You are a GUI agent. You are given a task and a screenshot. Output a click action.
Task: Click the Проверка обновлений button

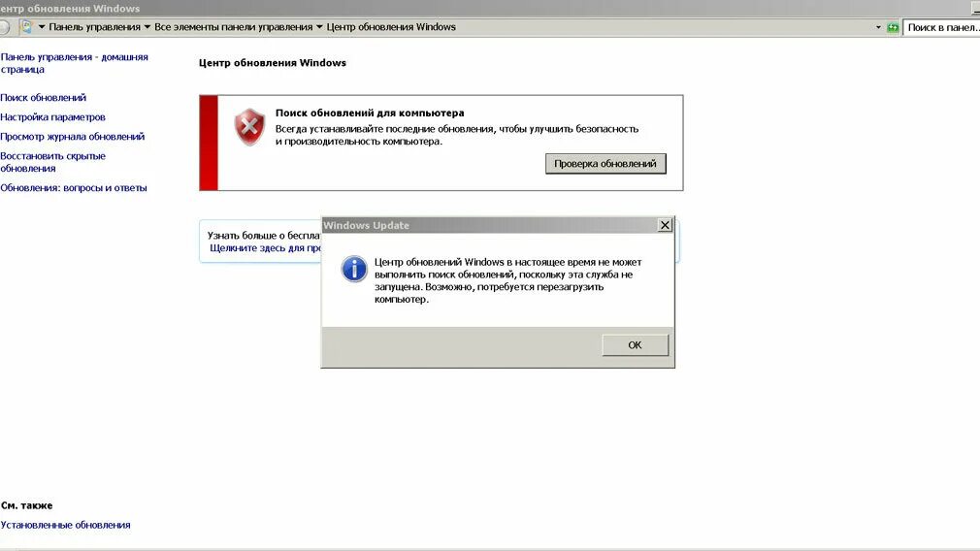[x=605, y=164]
